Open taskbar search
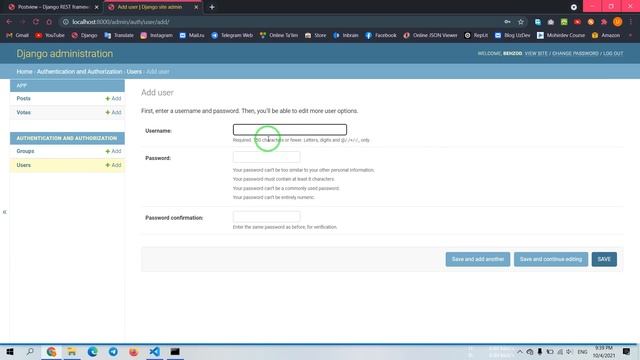640x360 pixels. click(30, 351)
